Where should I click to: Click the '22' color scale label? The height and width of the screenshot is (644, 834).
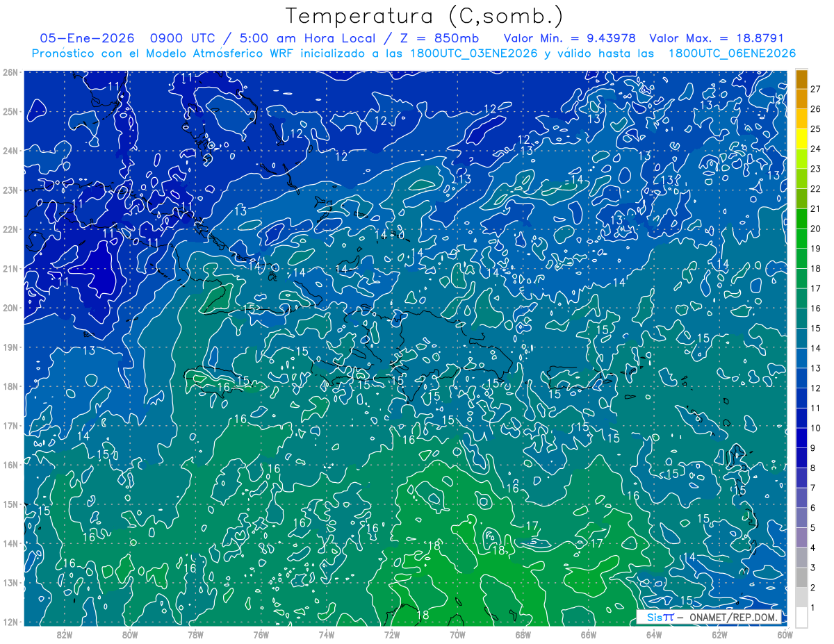pyautogui.click(x=816, y=189)
